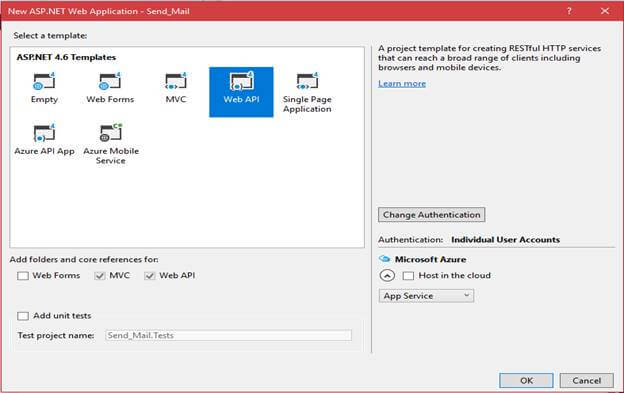Click the 'Test project name:' label
Image resolution: width=624 pixels, height=393 pixels.
tap(56, 335)
